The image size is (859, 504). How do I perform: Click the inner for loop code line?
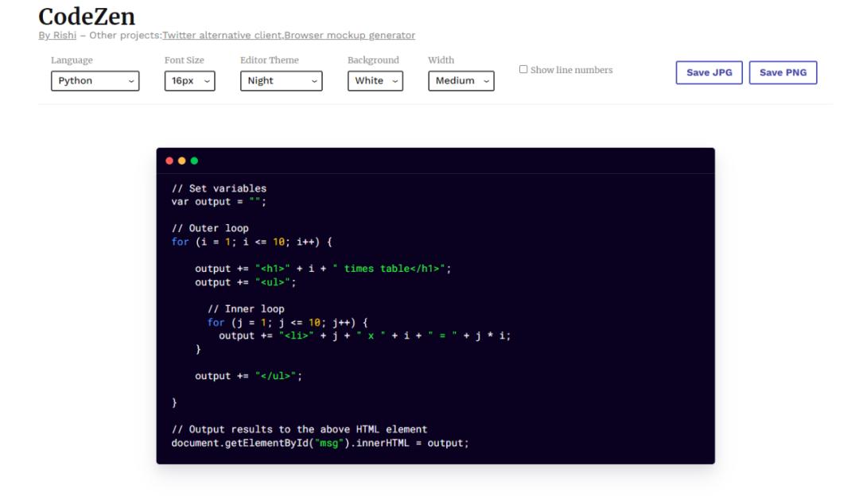point(288,322)
